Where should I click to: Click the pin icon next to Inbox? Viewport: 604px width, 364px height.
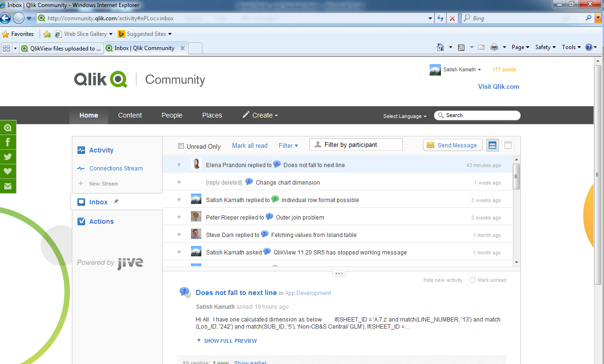(x=116, y=202)
